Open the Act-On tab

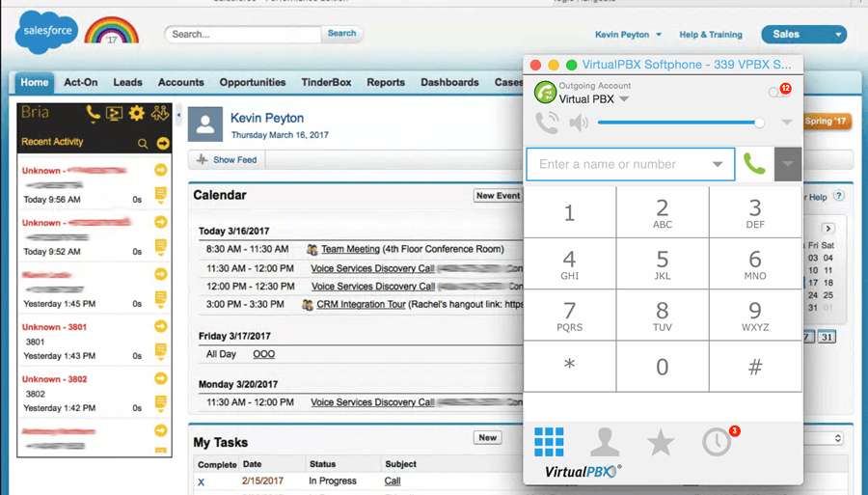[x=81, y=83]
